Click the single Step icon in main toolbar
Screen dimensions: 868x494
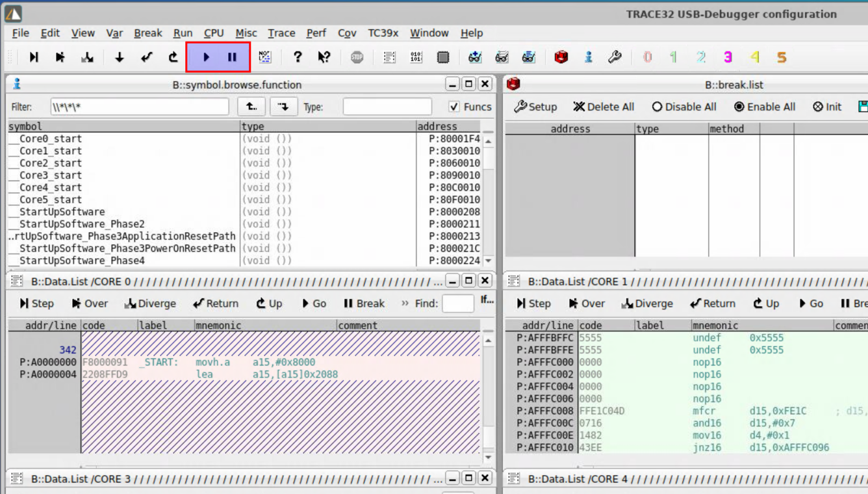pyautogui.click(x=34, y=57)
